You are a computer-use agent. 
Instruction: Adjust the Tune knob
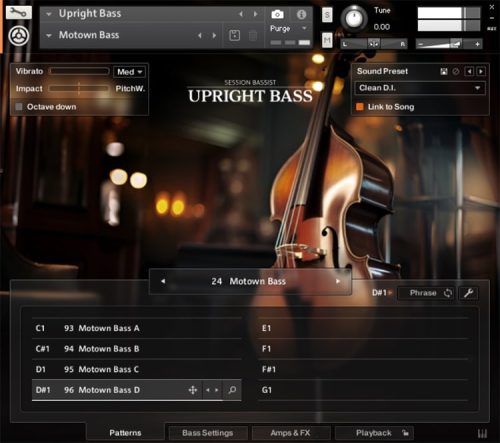[354, 19]
